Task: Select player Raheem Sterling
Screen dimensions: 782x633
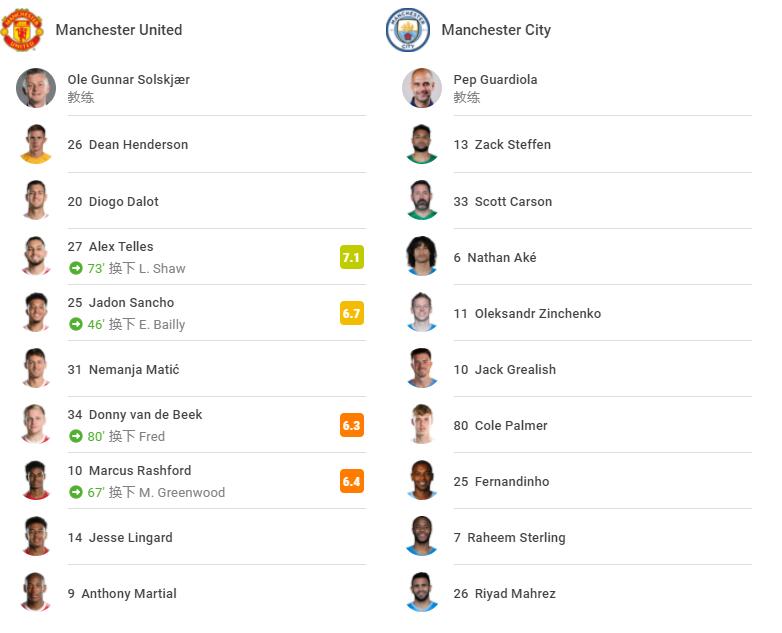Action: click(510, 538)
